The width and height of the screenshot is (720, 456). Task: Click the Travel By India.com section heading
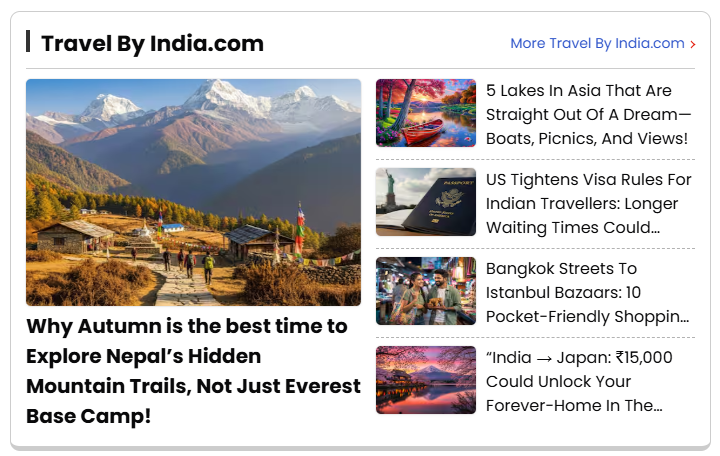tap(152, 44)
